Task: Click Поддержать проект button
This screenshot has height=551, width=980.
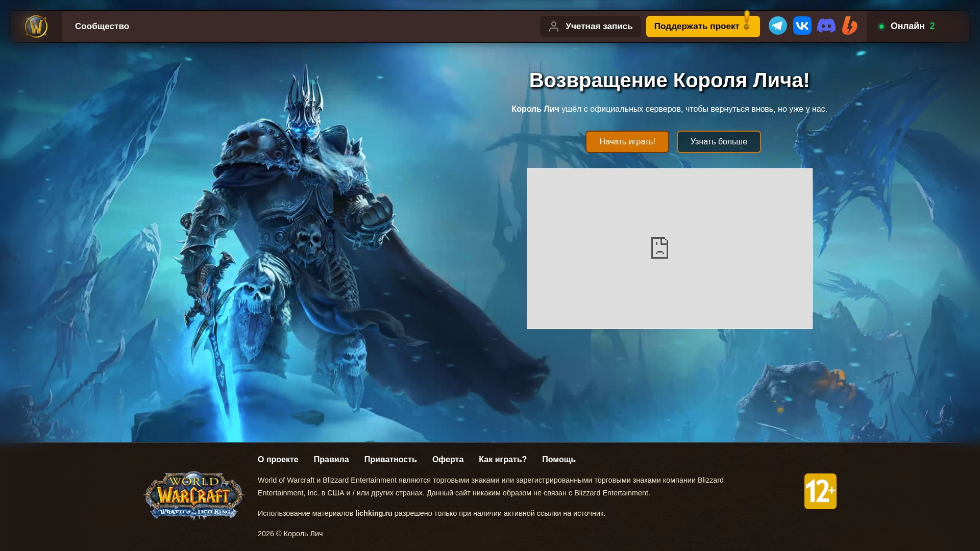Action: tap(703, 27)
